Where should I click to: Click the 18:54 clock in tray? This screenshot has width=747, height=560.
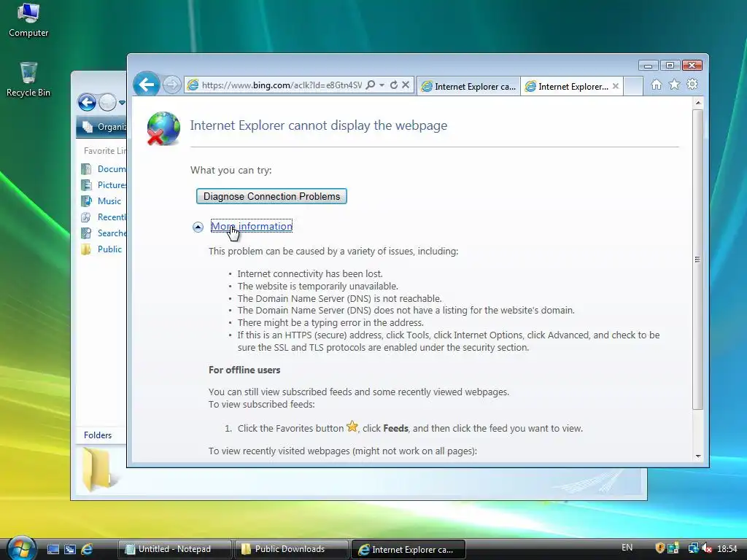[727, 548]
